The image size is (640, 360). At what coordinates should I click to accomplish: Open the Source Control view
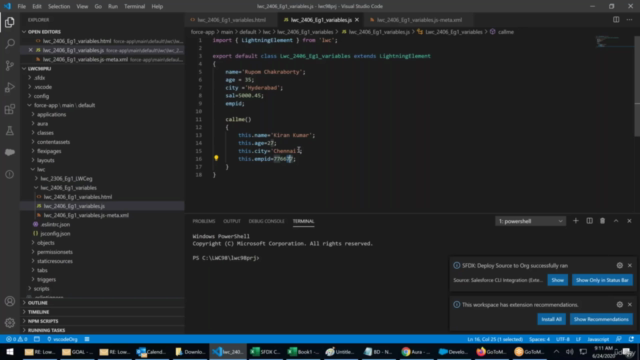click(10, 65)
